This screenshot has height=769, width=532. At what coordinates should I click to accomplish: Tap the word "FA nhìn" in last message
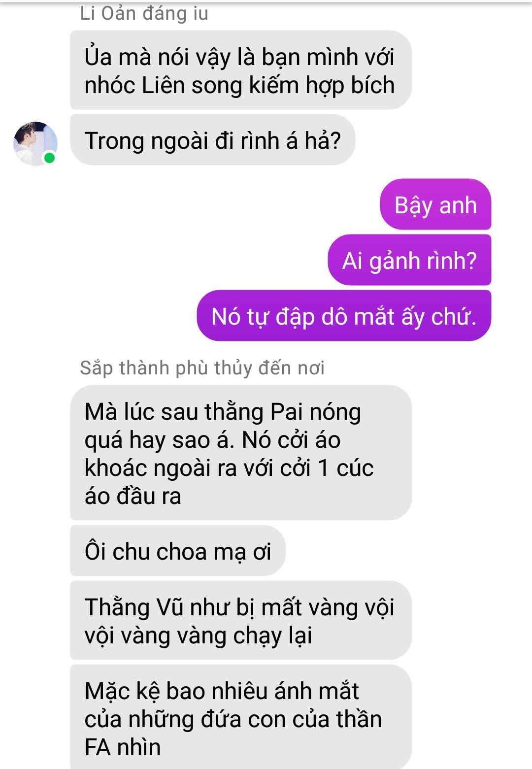pyautogui.click(x=123, y=747)
